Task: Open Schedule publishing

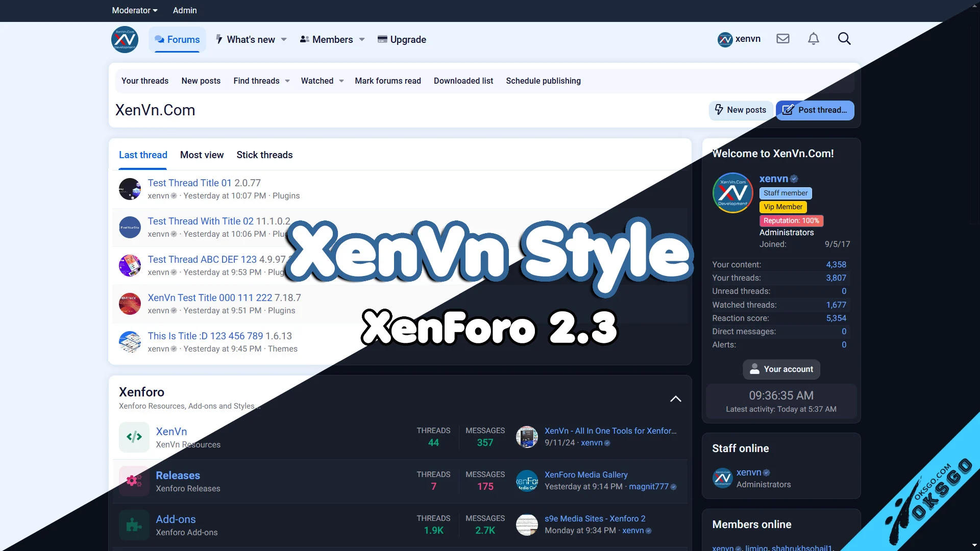Action: coord(543,81)
